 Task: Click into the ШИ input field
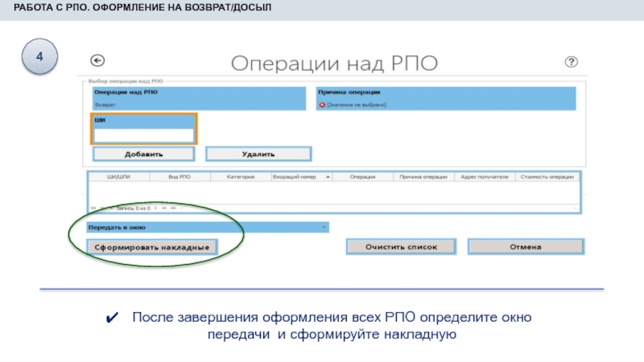click(144, 135)
